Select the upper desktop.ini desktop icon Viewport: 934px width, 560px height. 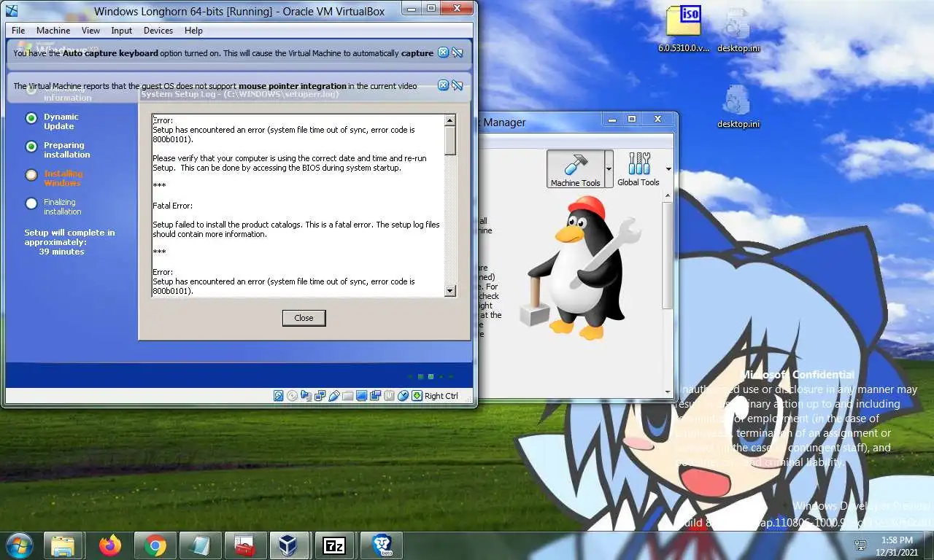(738, 30)
